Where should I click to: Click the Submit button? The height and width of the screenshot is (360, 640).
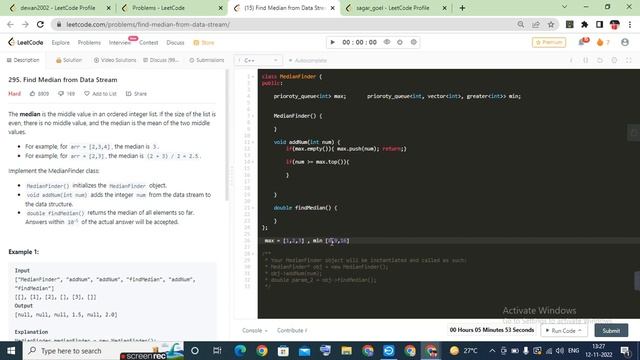click(611, 331)
